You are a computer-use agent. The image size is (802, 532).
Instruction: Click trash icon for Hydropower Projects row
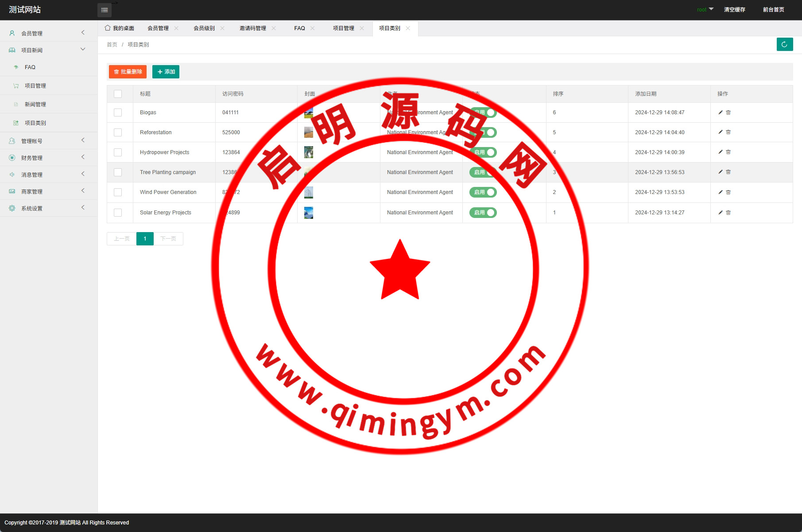tap(728, 152)
